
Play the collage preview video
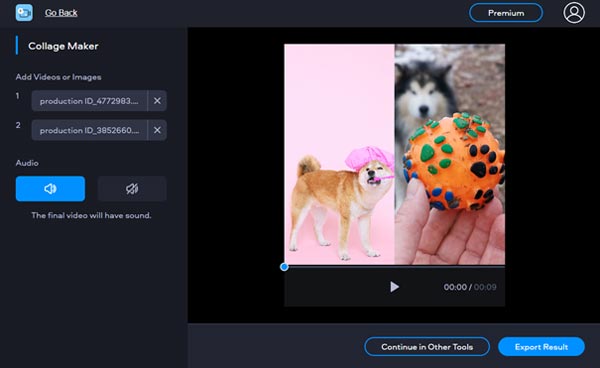[x=394, y=287]
